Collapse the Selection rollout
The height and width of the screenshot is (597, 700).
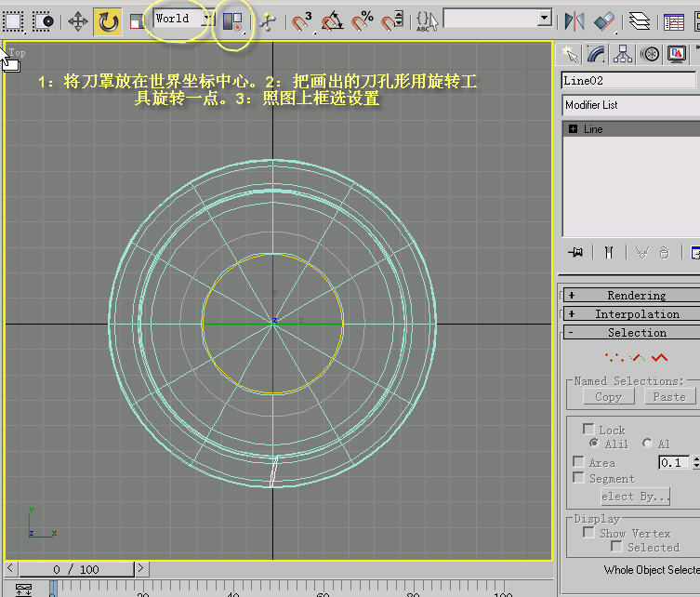631,333
